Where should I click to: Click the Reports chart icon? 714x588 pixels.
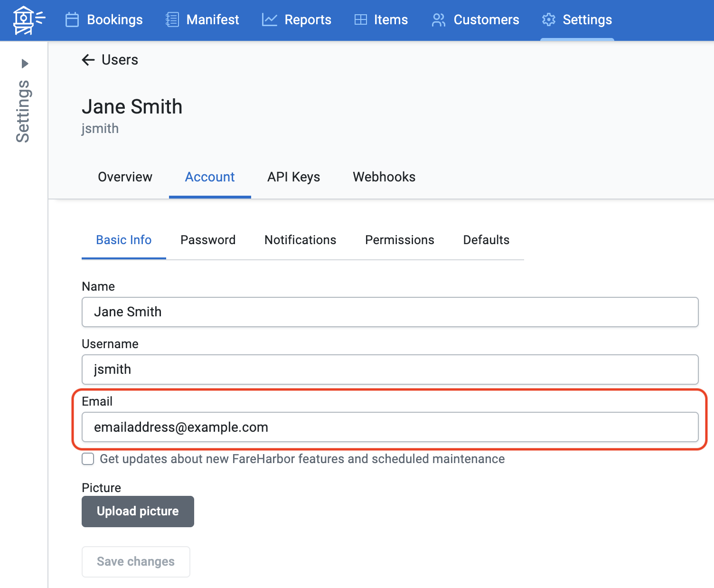click(269, 20)
